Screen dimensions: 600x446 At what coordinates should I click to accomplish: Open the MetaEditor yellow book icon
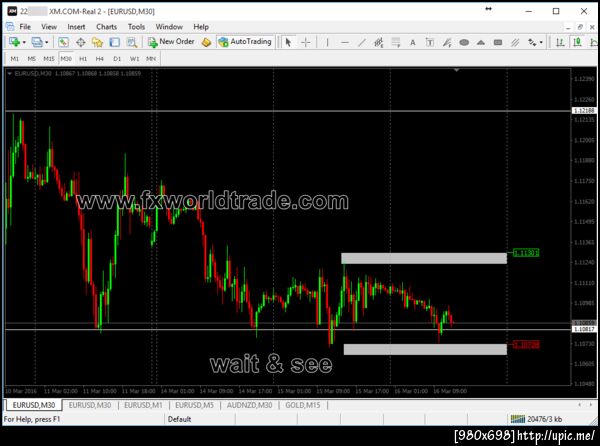click(206, 42)
